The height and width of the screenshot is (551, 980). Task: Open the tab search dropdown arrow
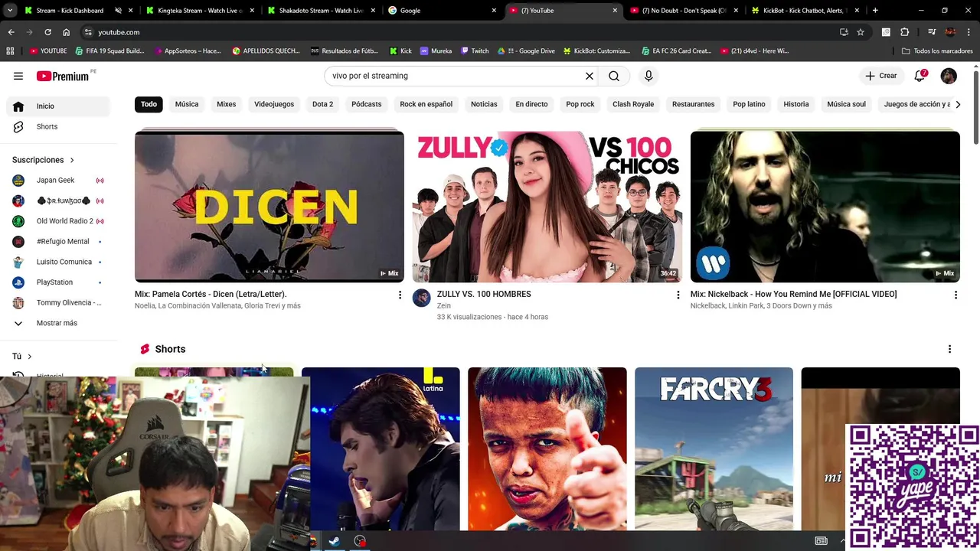pyautogui.click(x=10, y=11)
